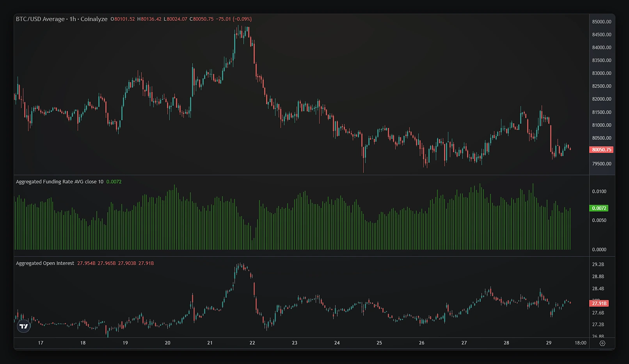Select date 23 on time axis

(x=295, y=343)
